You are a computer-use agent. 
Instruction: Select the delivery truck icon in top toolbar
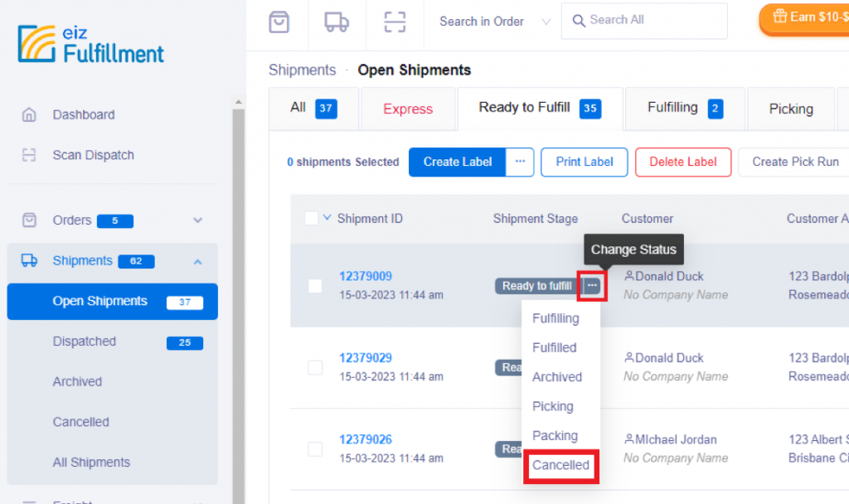pyautogui.click(x=337, y=22)
